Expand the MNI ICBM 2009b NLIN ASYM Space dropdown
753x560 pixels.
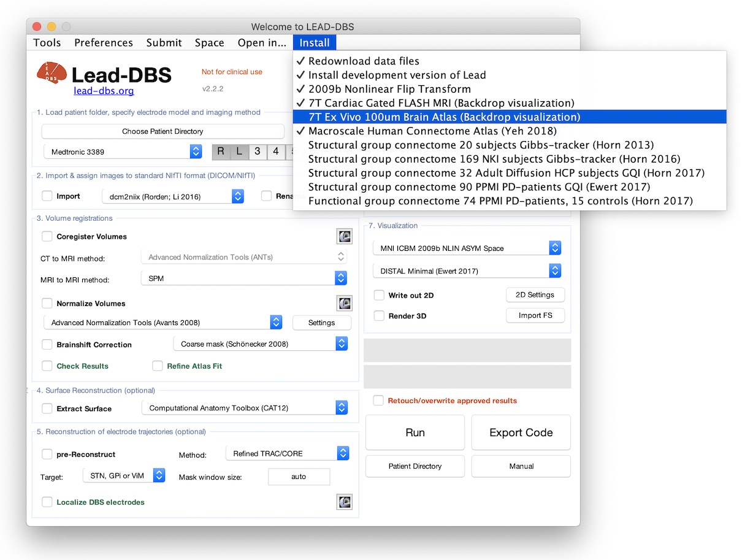[x=467, y=248]
